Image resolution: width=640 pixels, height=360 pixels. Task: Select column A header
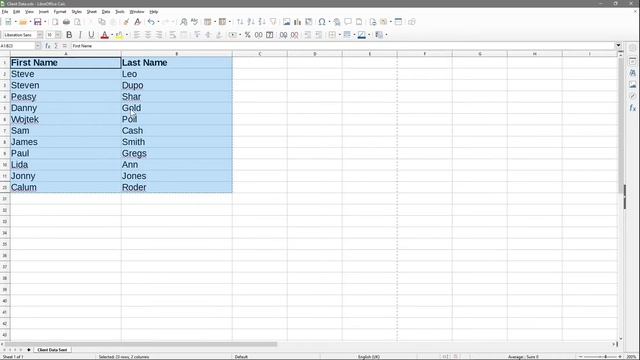pyautogui.click(x=66, y=54)
